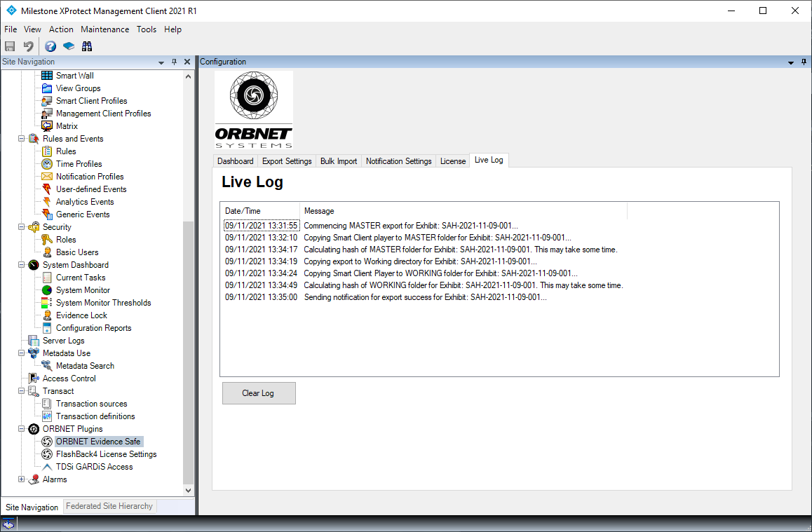812x532 pixels.
Task: Click the Save toolbar icon
Action: point(10,46)
